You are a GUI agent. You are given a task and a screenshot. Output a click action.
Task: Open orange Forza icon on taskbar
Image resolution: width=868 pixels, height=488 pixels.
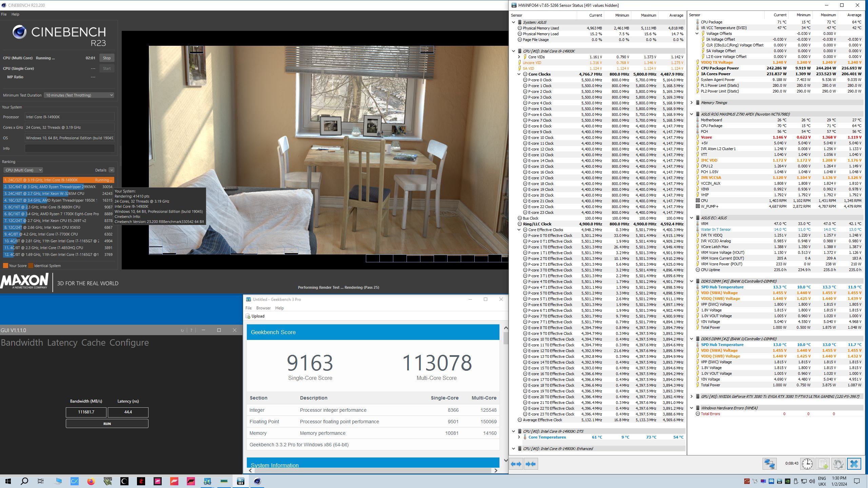(x=174, y=481)
